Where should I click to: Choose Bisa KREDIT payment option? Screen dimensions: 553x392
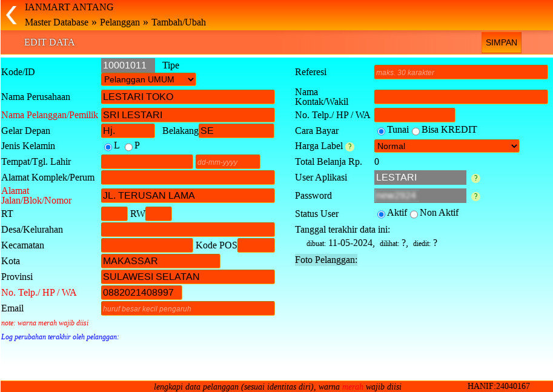tap(416, 131)
